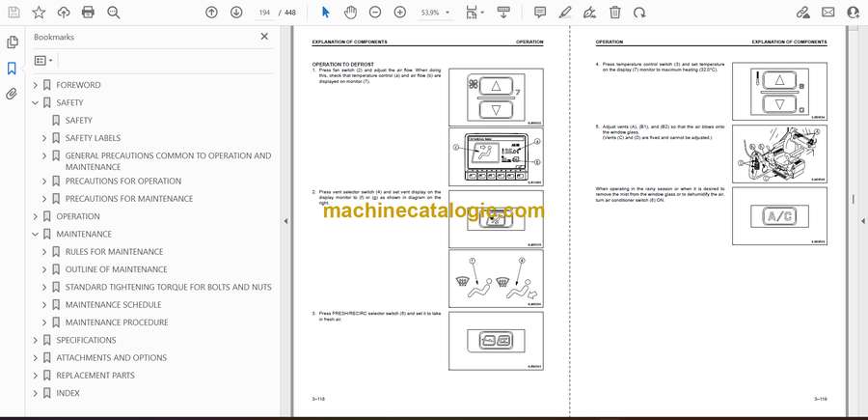Go to the previous page with up arrow

tap(212, 13)
